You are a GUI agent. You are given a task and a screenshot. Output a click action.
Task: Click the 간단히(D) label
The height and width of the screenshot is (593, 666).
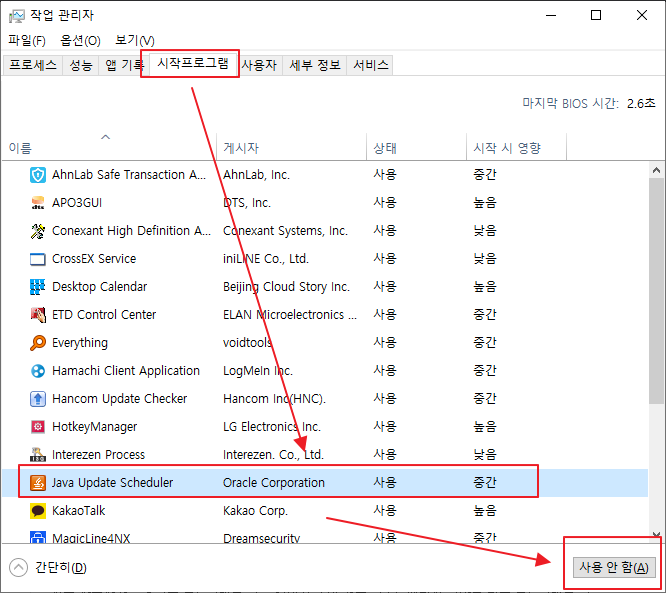[x=61, y=568]
